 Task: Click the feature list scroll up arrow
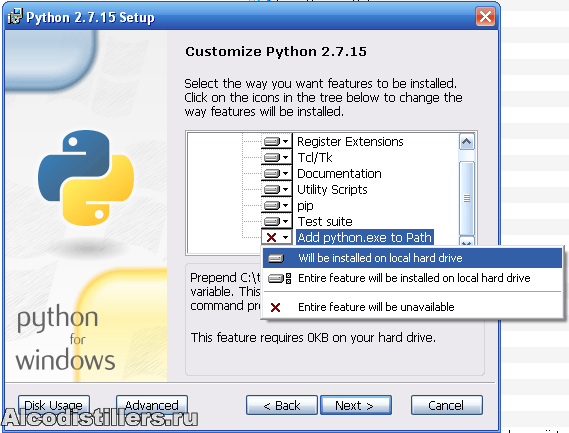(x=467, y=142)
